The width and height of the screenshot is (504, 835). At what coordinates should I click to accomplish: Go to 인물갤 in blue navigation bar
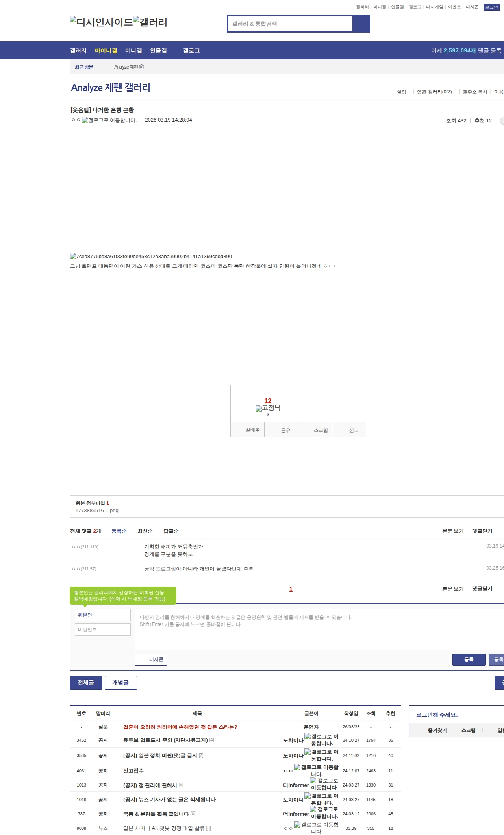158,51
